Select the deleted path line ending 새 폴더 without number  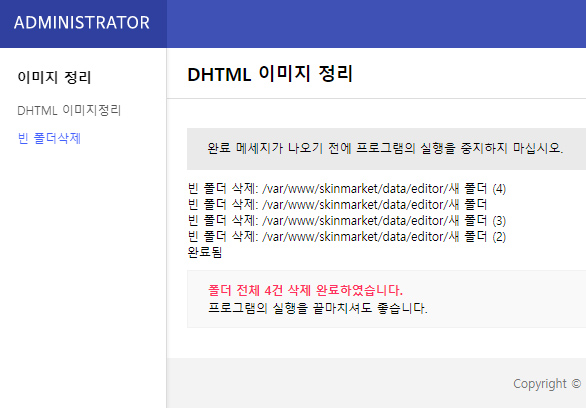pyautogui.click(x=337, y=205)
